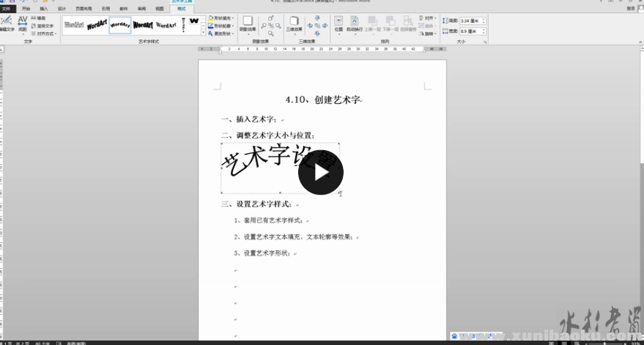Switch to the Page Layout (页面布局) tab

[x=84, y=9]
